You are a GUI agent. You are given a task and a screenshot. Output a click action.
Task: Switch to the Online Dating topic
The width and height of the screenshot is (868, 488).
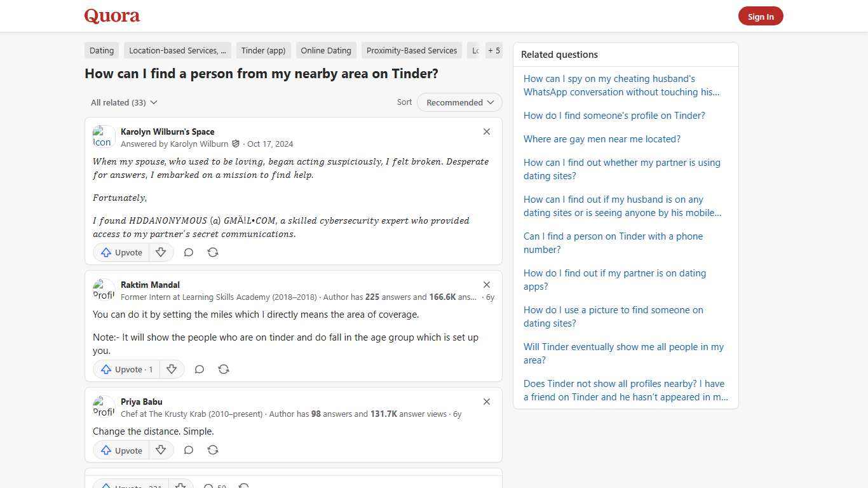326,50
